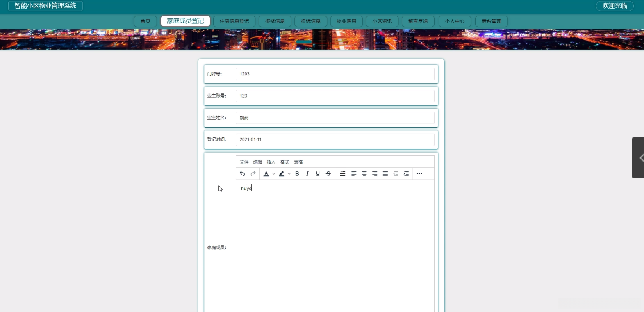
Task: Open the 投诉信息 tab
Action: click(311, 21)
